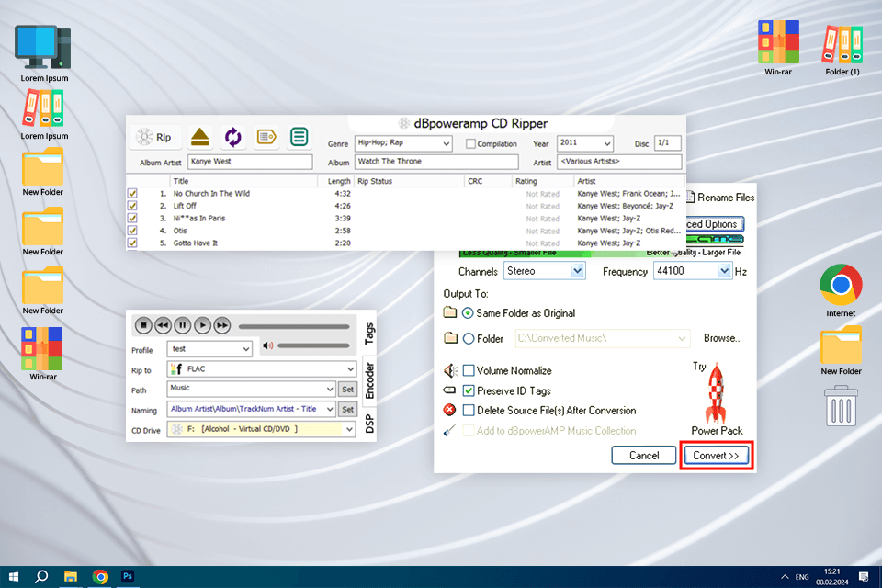Click the Eject disc icon
882x588 pixels.
tap(199, 137)
